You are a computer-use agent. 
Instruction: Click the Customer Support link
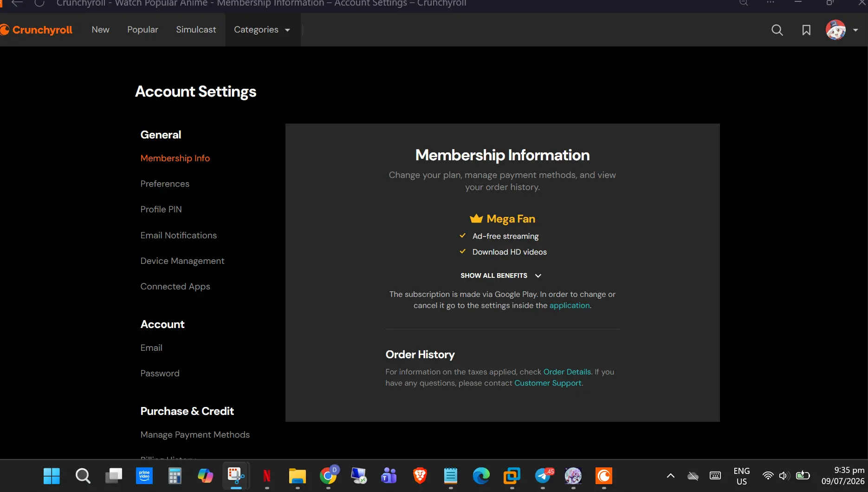click(548, 383)
